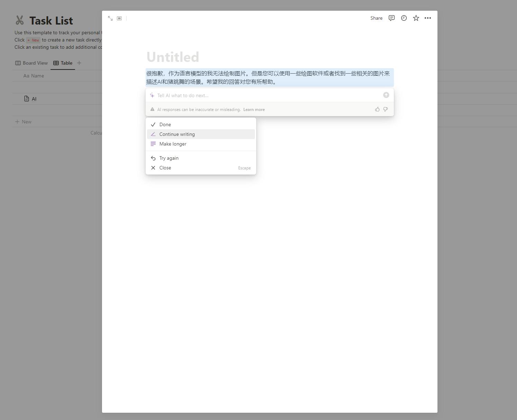Switch to Board View tab
This screenshot has height=420, width=517.
(x=31, y=63)
